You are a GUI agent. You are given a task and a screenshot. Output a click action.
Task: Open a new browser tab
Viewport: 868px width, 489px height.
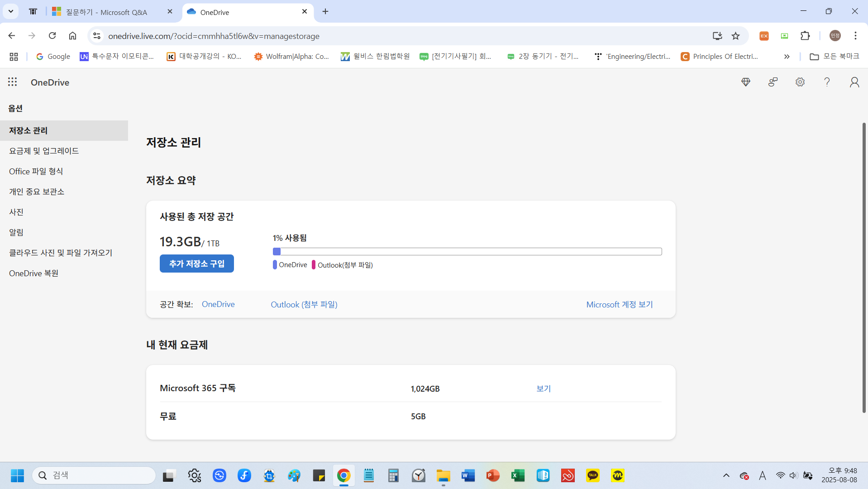pos(325,12)
